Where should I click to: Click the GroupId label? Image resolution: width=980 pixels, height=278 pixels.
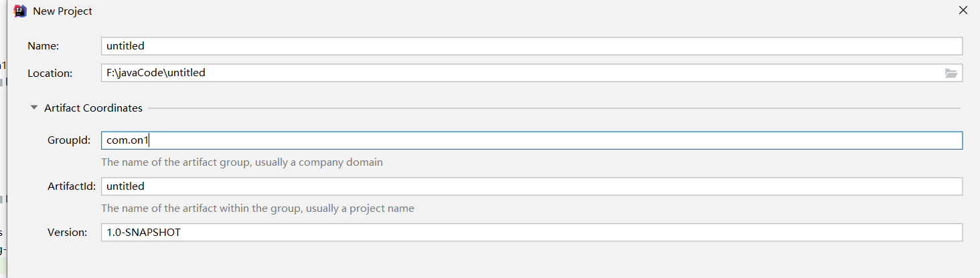69,140
